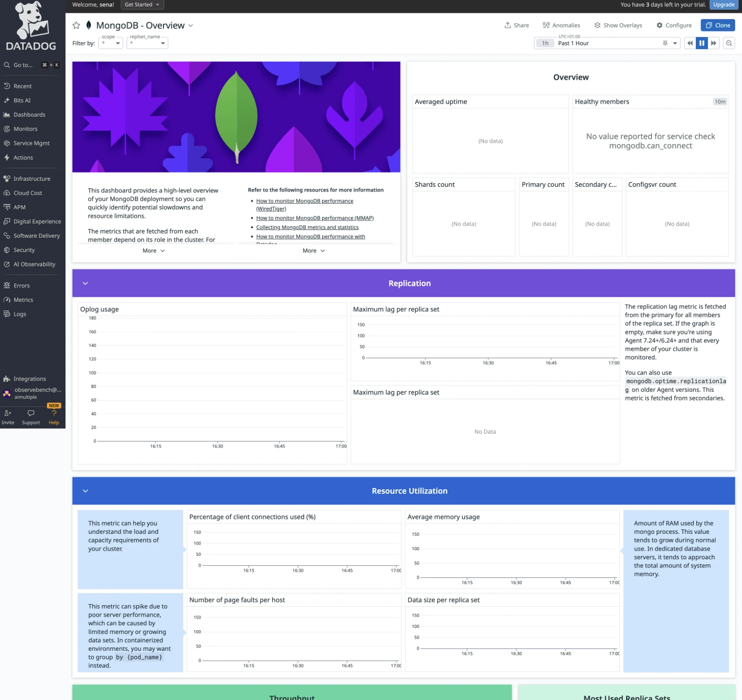
Task: Click the Number of page faults per host title
Action: 237,600
